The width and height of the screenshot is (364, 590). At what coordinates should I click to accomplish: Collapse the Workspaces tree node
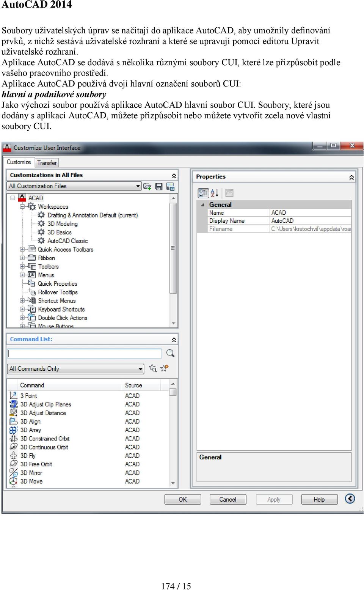[x=22, y=206]
